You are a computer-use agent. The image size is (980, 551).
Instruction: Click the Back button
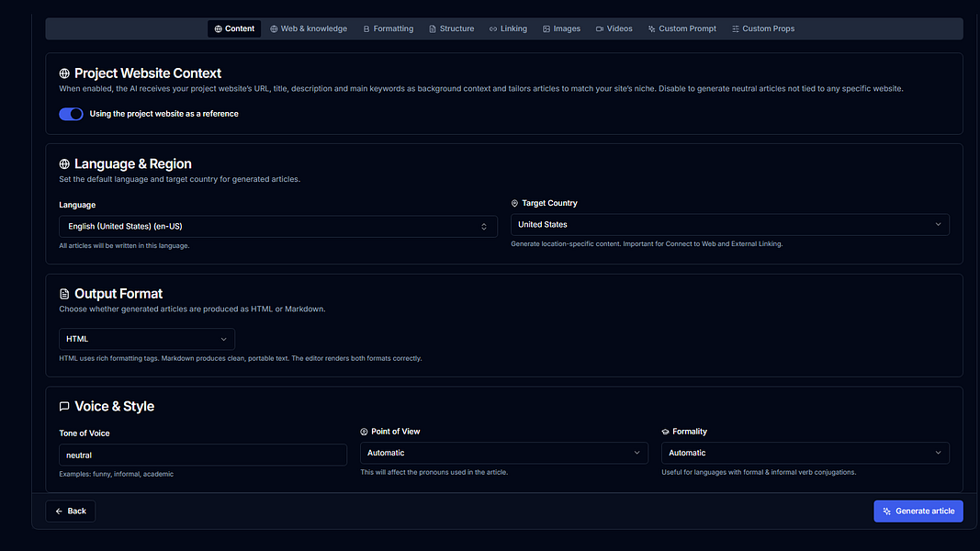pyautogui.click(x=71, y=511)
